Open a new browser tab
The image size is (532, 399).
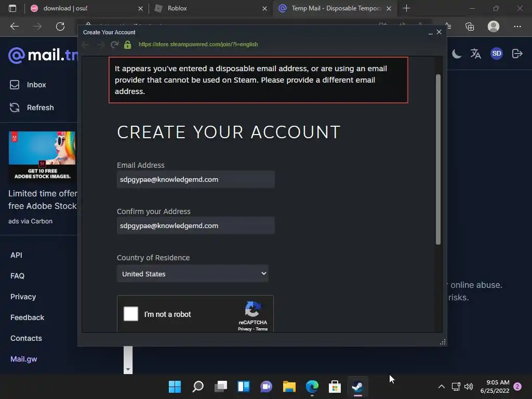click(x=406, y=8)
